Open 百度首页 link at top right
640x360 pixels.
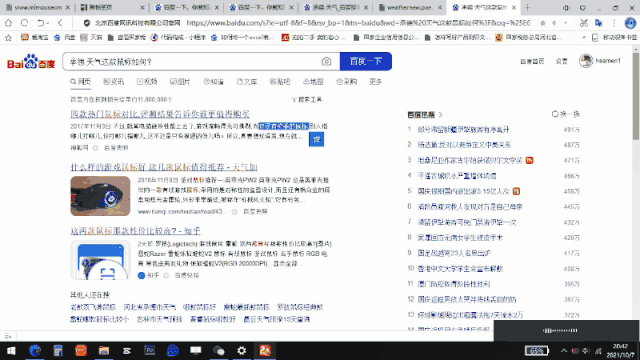click(532, 61)
